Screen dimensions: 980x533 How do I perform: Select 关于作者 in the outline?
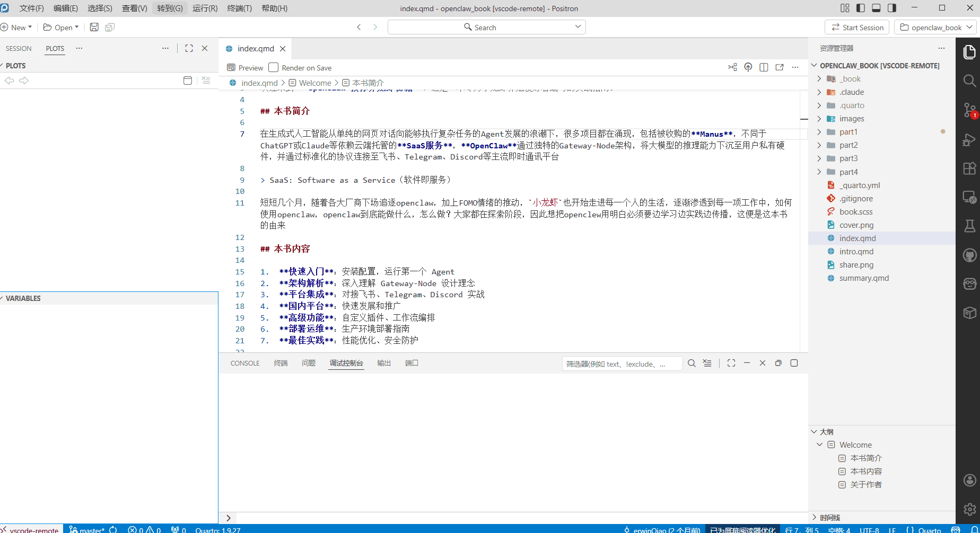(x=865, y=484)
